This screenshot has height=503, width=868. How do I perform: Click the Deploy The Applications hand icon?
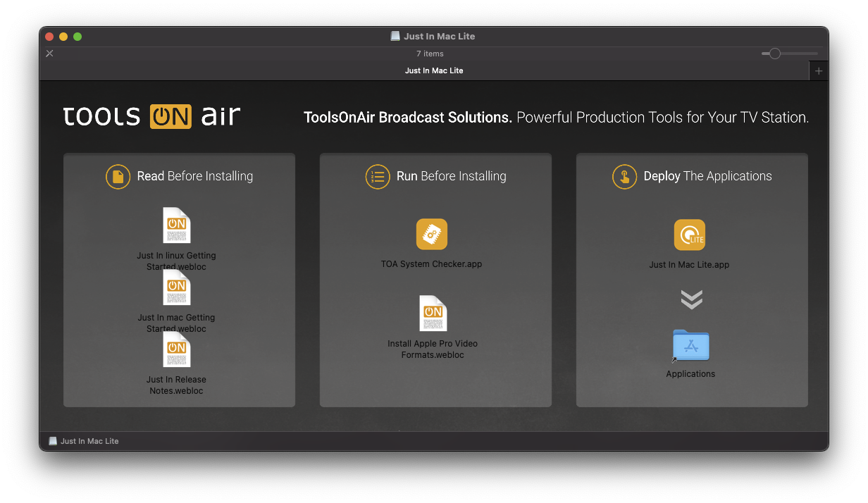tap(624, 177)
